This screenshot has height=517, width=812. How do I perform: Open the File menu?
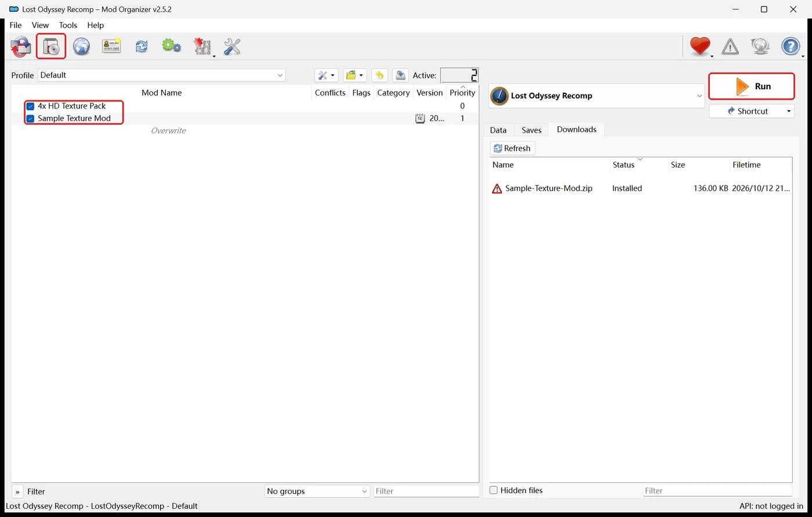16,25
